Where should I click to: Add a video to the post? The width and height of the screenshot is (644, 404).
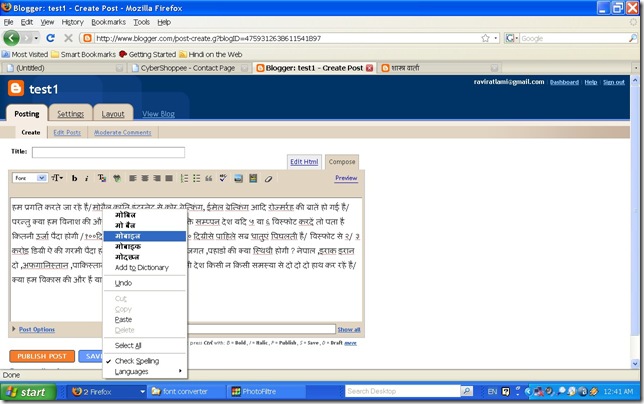[253, 178]
